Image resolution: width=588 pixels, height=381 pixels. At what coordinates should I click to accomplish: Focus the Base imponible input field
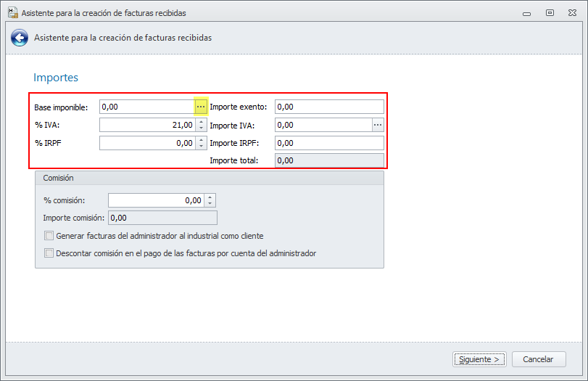coord(147,107)
